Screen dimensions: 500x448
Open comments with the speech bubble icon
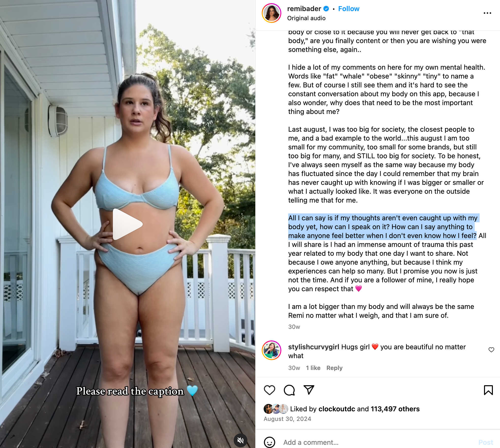(x=289, y=390)
